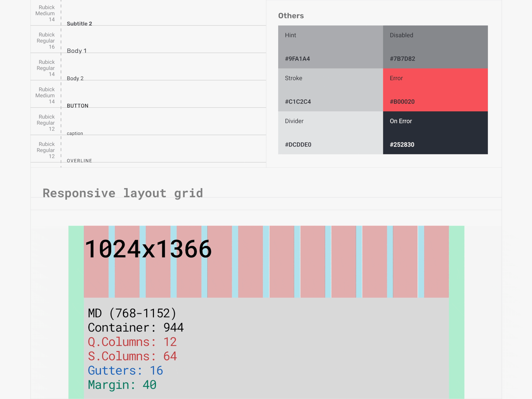Image resolution: width=532 pixels, height=399 pixels.
Task: Select the Margin: 40 green text
Action: pyautogui.click(x=122, y=385)
